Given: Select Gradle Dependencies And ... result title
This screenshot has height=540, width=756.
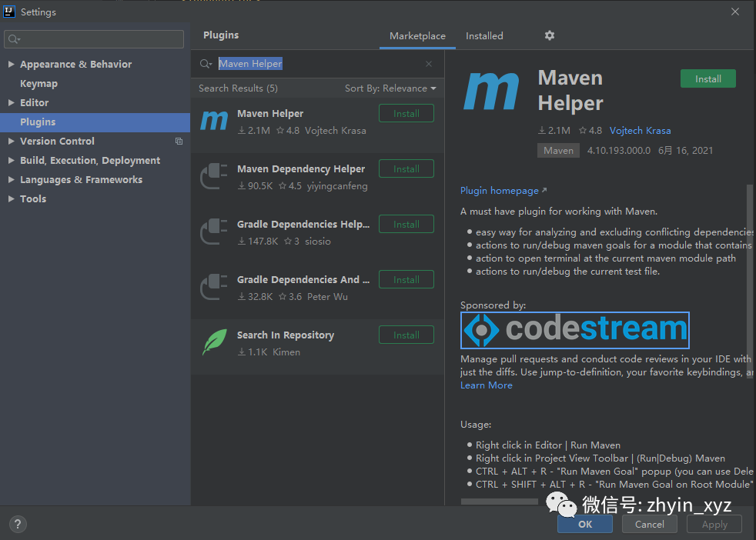Looking at the screenshot, I should click(303, 280).
